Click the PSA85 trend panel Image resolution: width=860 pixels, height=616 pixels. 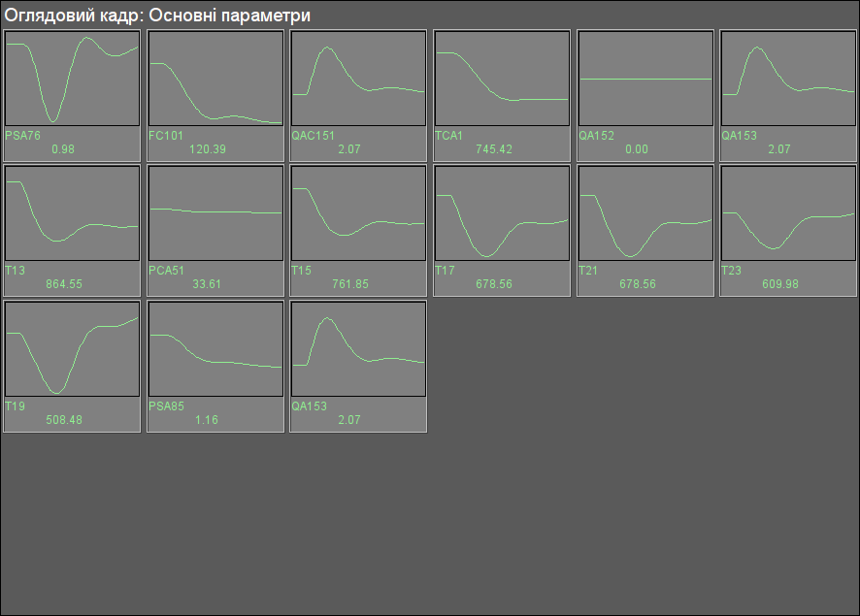pyautogui.click(x=215, y=349)
